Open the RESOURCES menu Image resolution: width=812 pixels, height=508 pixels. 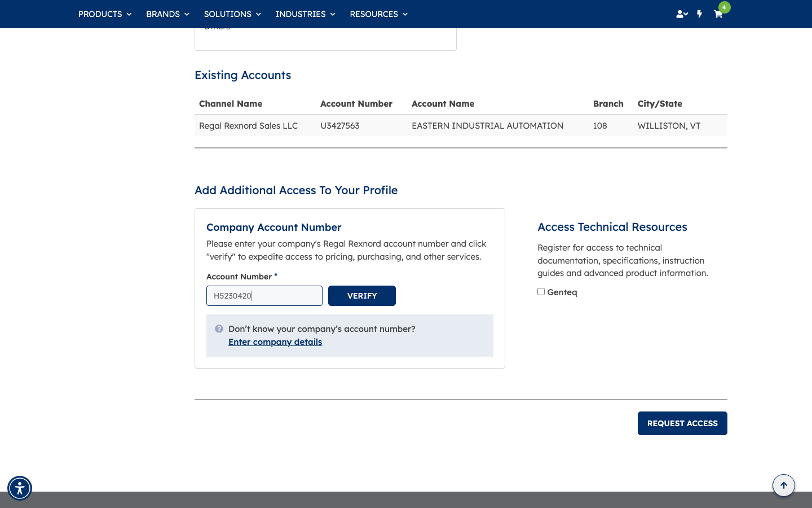point(373,14)
